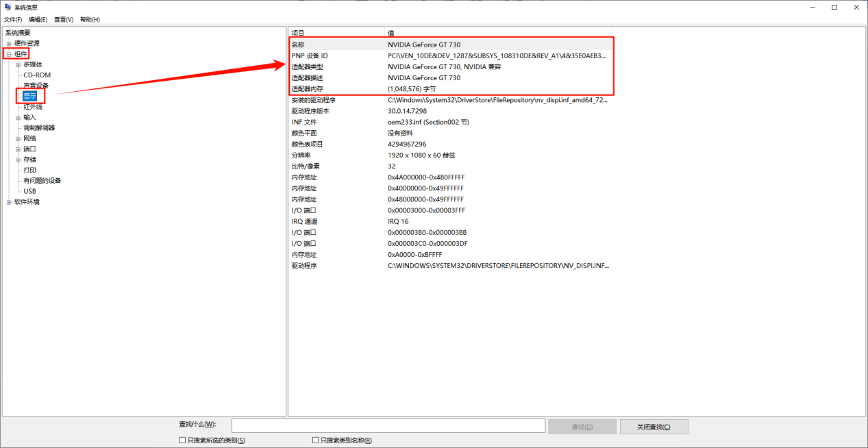The width and height of the screenshot is (868, 448).
Task: Select 有问题的设备 in the tree
Action: point(42,181)
